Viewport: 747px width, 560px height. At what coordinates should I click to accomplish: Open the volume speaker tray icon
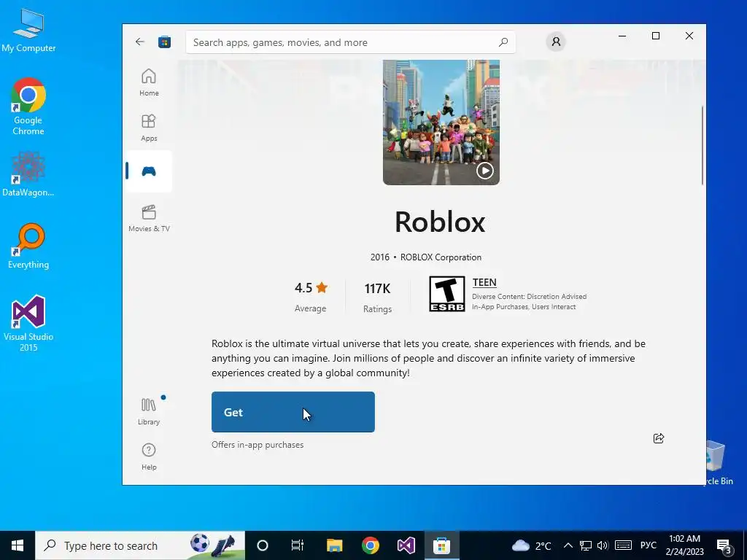pos(603,545)
